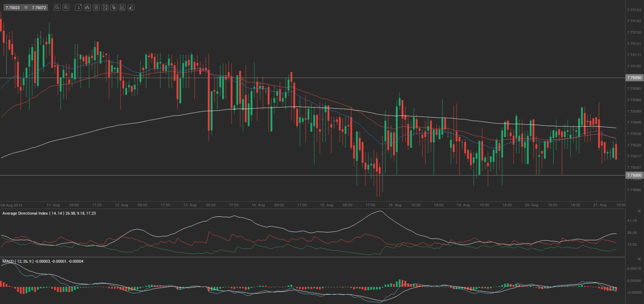Click the ask price 7.75072

[x=39, y=7]
